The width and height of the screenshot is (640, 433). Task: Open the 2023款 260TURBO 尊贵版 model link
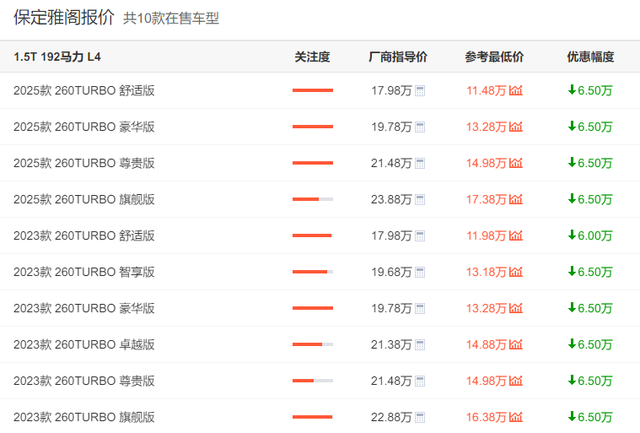coord(84,381)
